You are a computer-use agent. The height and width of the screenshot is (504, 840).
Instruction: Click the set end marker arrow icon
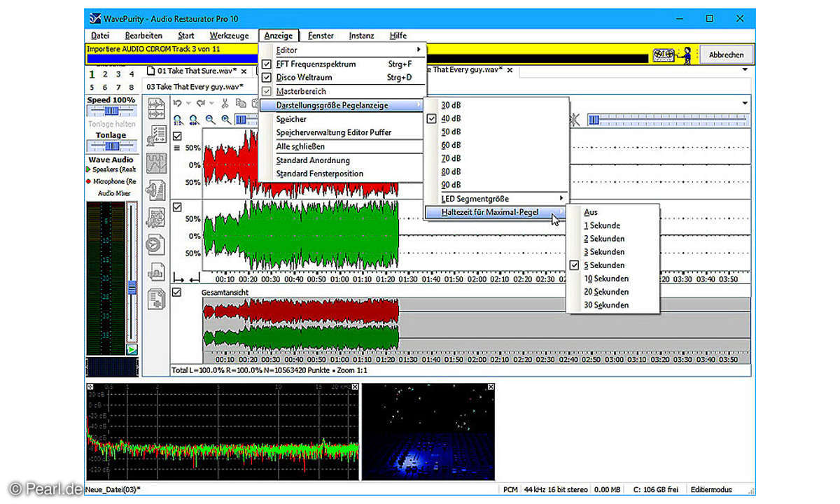194,278
